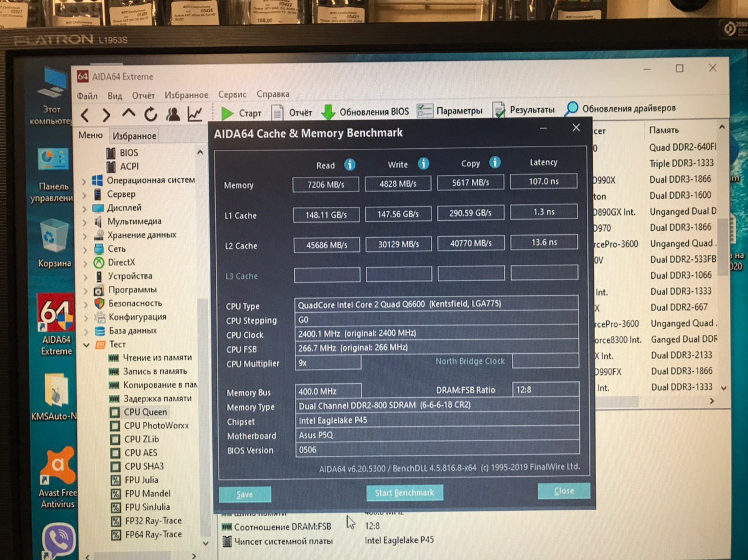This screenshot has width=748, height=560.
Task: Click the graph chart icon in toolbar
Action: (195, 114)
